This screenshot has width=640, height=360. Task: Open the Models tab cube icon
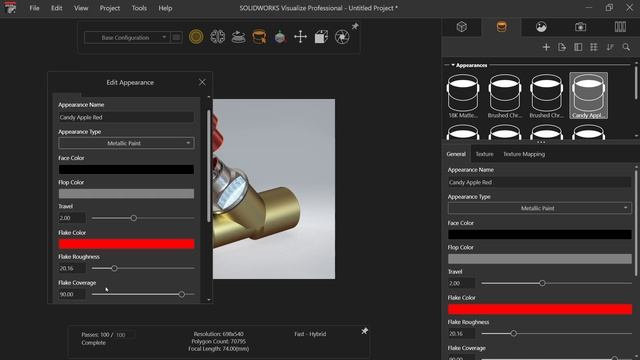[x=461, y=27]
